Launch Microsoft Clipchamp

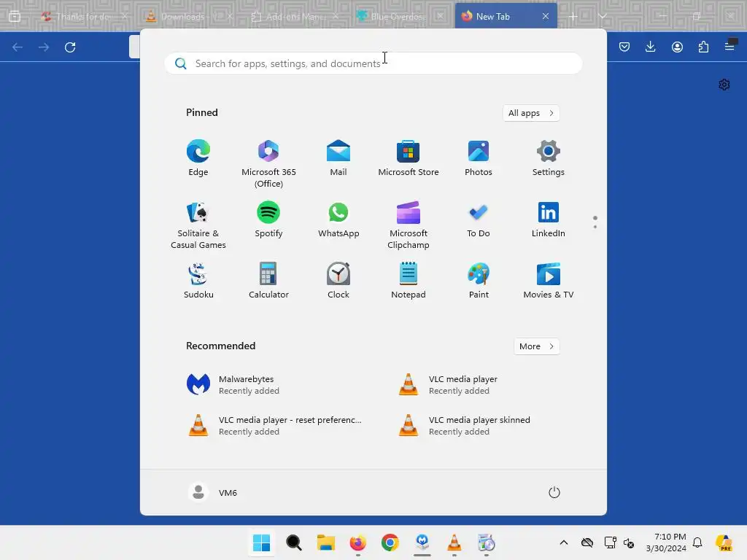click(x=409, y=225)
